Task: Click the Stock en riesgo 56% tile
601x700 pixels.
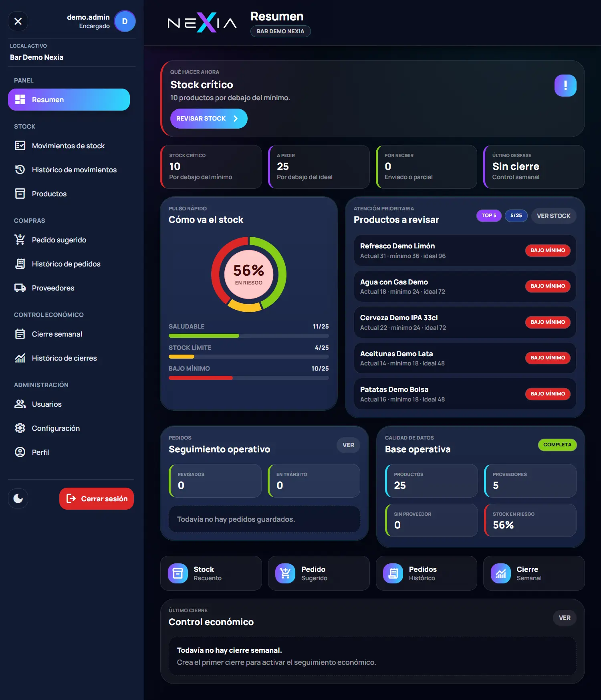Action: point(530,520)
